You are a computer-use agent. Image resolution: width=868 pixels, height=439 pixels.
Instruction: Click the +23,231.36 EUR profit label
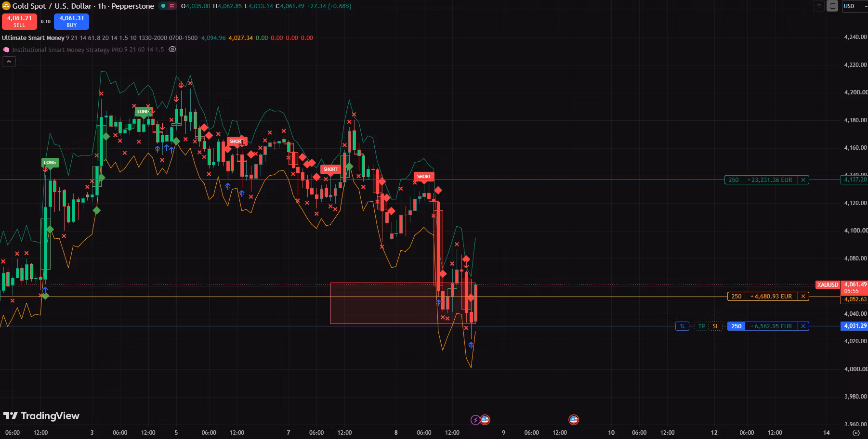pyautogui.click(x=770, y=180)
